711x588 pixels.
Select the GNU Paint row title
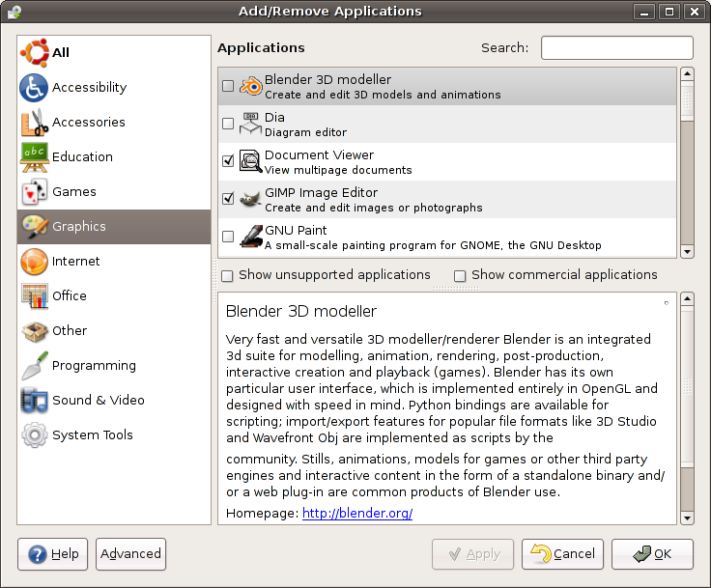pos(296,231)
